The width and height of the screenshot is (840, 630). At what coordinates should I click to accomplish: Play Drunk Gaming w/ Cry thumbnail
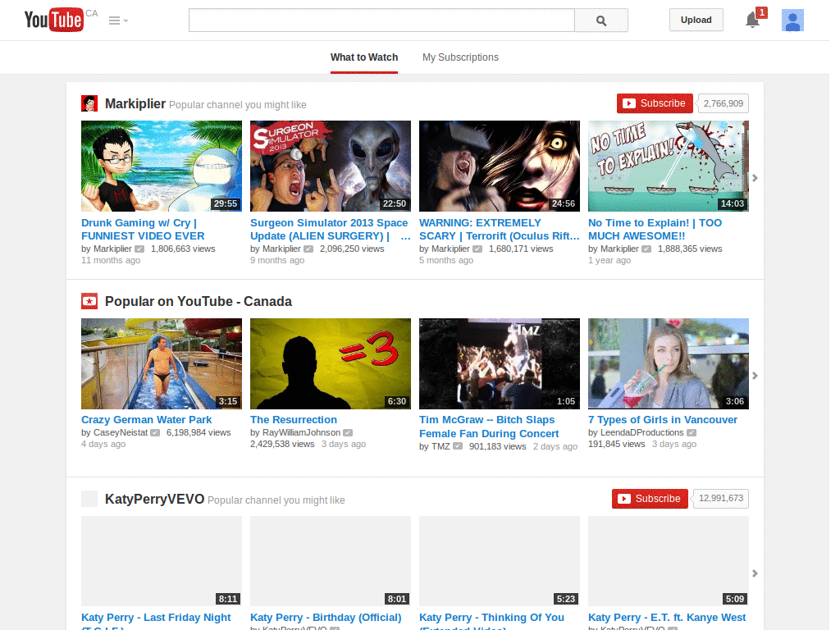(162, 166)
